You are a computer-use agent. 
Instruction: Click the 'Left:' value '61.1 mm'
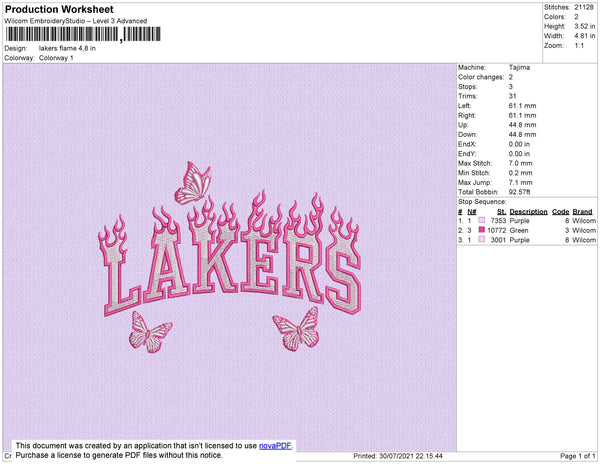point(522,106)
